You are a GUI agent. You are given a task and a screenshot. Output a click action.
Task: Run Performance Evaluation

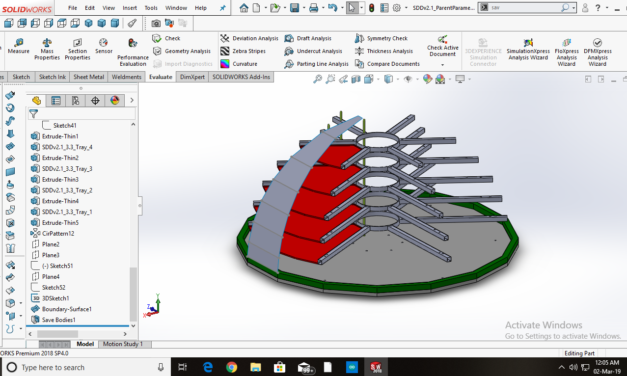tap(133, 52)
